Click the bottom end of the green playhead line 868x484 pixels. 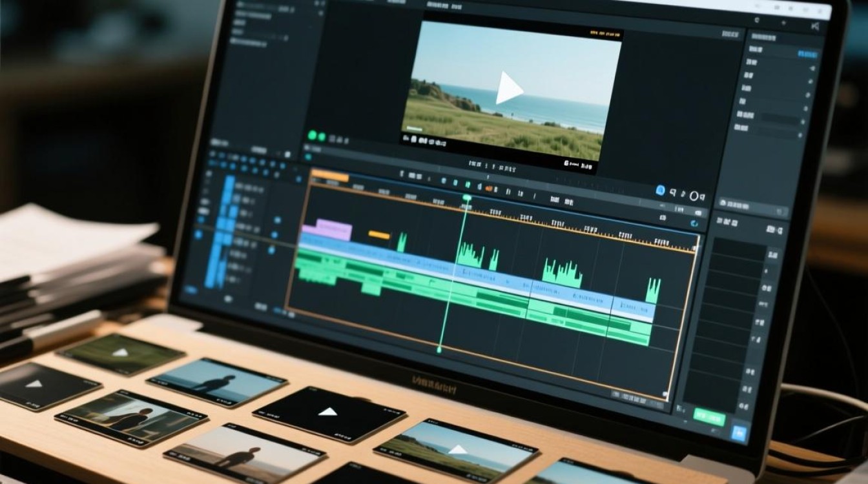click(x=439, y=350)
